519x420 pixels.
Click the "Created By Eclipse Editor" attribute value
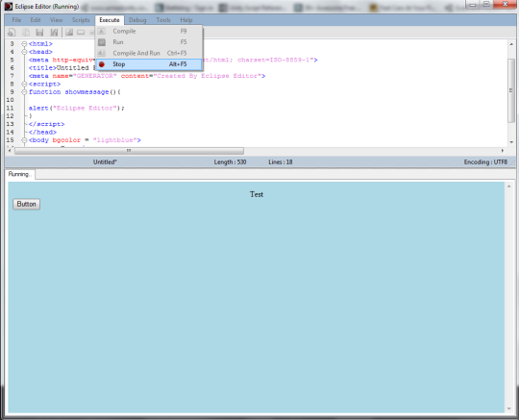(208, 76)
